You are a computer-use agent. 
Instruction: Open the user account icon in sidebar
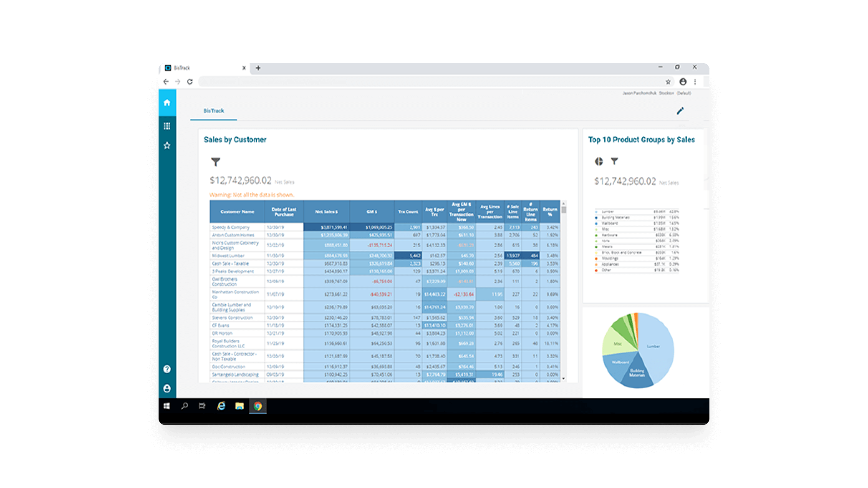coord(167,388)
